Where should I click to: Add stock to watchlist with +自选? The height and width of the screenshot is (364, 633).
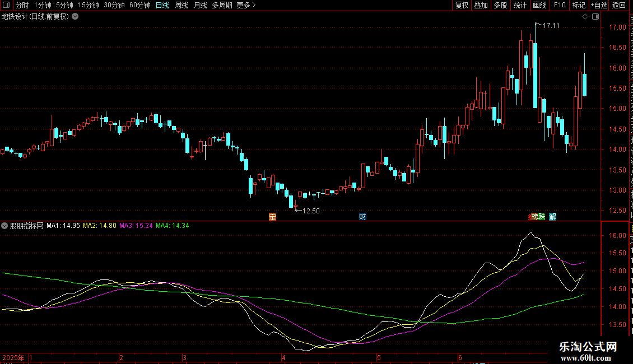click(599, 5)
